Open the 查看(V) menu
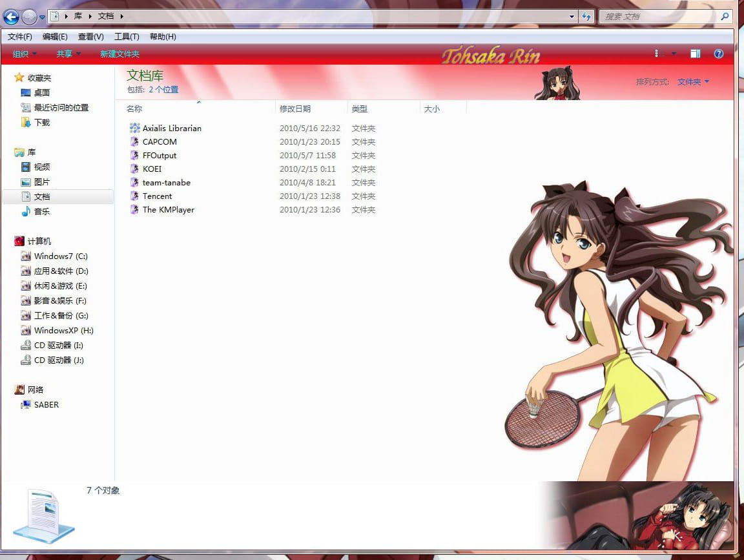Viewport: 744px width, 560px height. [x=90, y=37]
